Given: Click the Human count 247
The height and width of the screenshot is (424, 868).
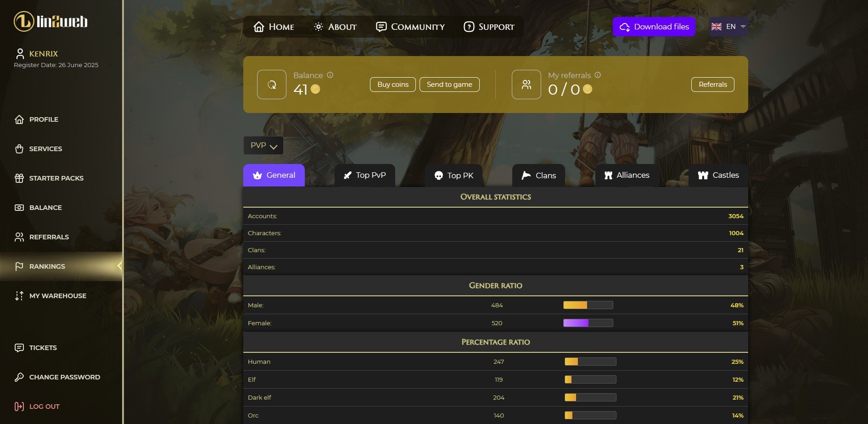Looking at the screenshot, I should point(498,362).
